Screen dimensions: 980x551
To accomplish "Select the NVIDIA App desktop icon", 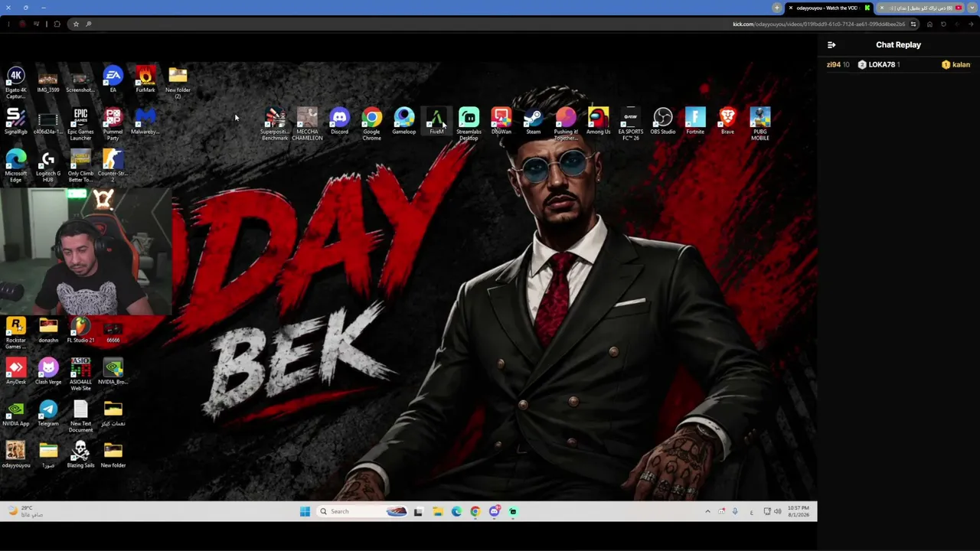I will [x=15, y=412].
